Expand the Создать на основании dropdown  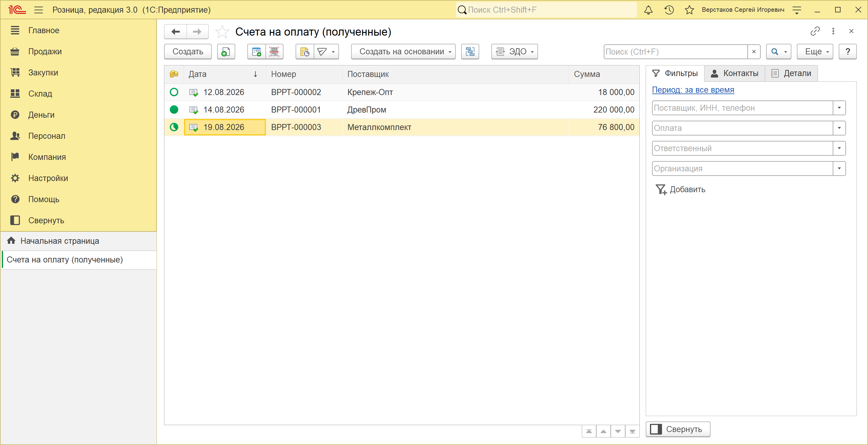pos(403,52)
